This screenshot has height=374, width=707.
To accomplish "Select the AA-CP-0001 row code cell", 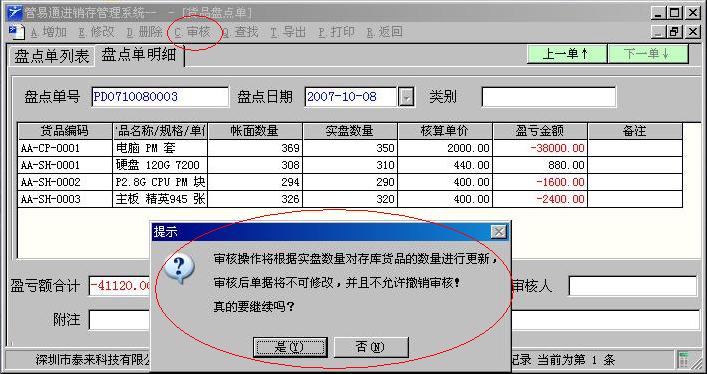I will coord(65,148).
